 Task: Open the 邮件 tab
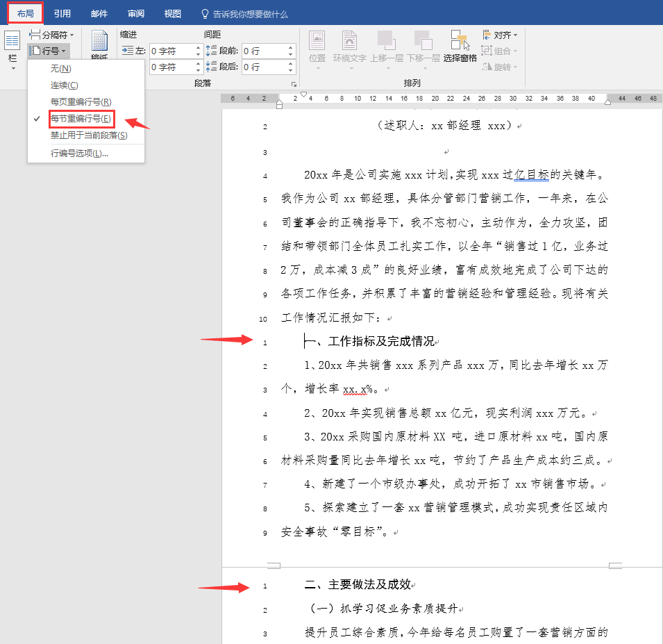point(99,13)
